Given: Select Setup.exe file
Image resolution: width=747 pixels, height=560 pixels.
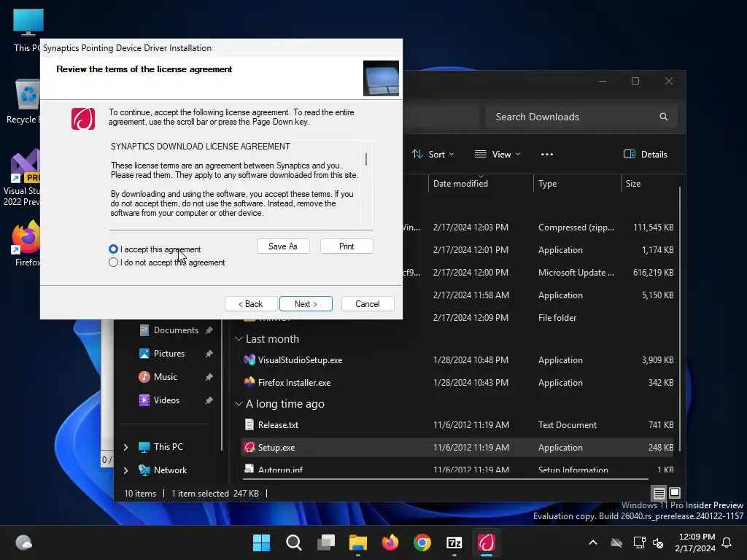Looking at the screenshot, I should click(457, 448).
